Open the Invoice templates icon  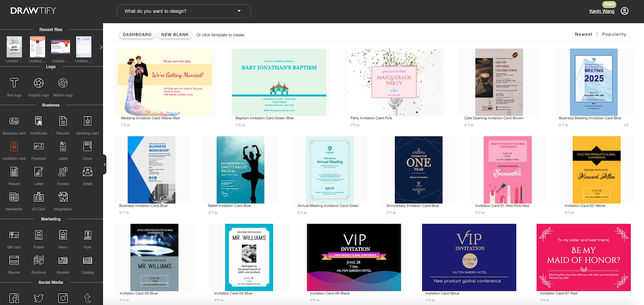[63, 171]
